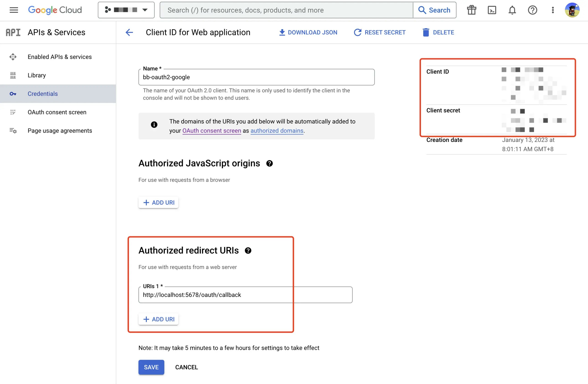
Task: Open notifications bell
Action: click(512, 10)
